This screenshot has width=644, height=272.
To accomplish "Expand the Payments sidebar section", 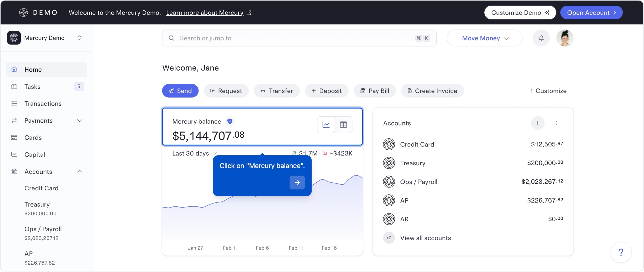I will (80, 121).
